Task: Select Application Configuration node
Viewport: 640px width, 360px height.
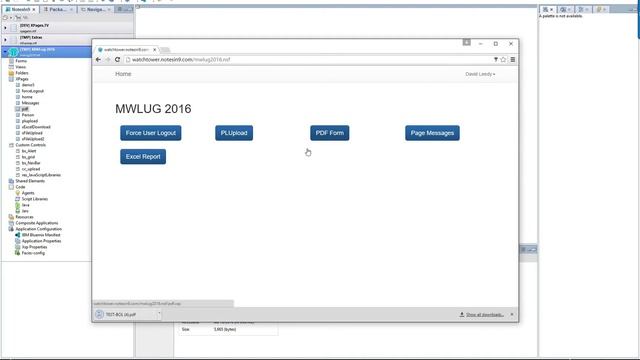Action: (x=38, y=229)
